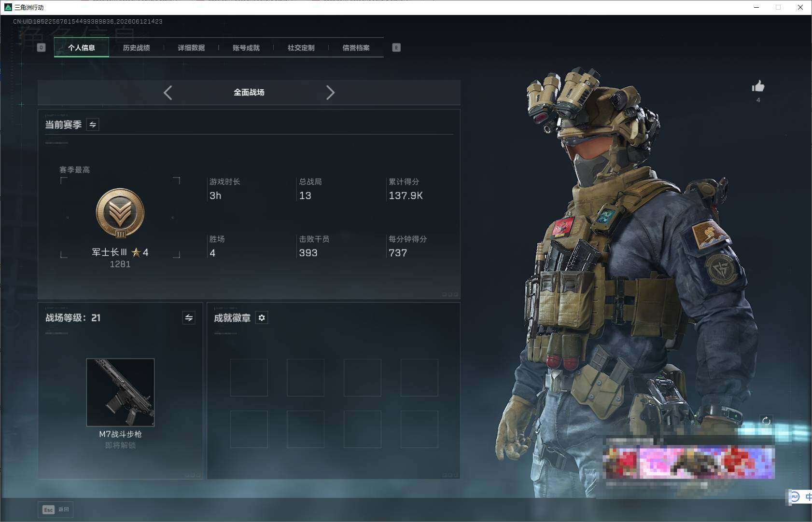Switch to previous game mode with left arrow
This screenshot has height=522, width=812.
[168, 93]
